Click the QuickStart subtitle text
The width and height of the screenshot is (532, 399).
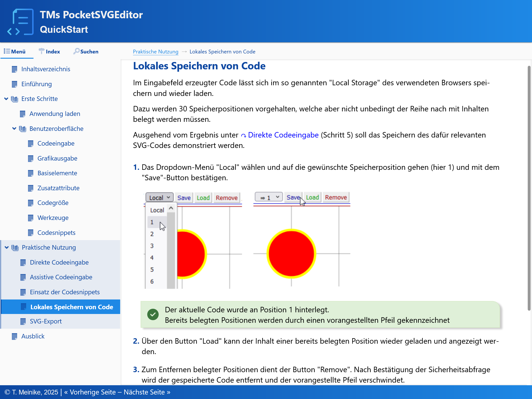click(x=64, y=30)
